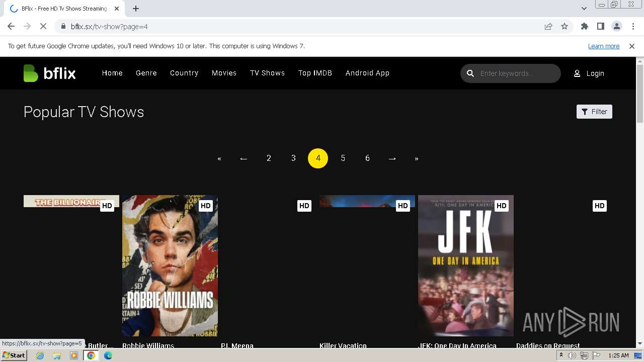Viewport: 644px width, 362px height.
Task: Show hidden tray icons
Action: coord(561,355)
